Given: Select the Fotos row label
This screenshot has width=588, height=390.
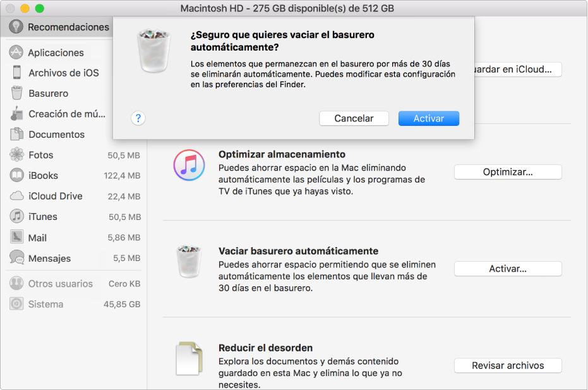Looking at the screenshot, I should tap(41, 155).
